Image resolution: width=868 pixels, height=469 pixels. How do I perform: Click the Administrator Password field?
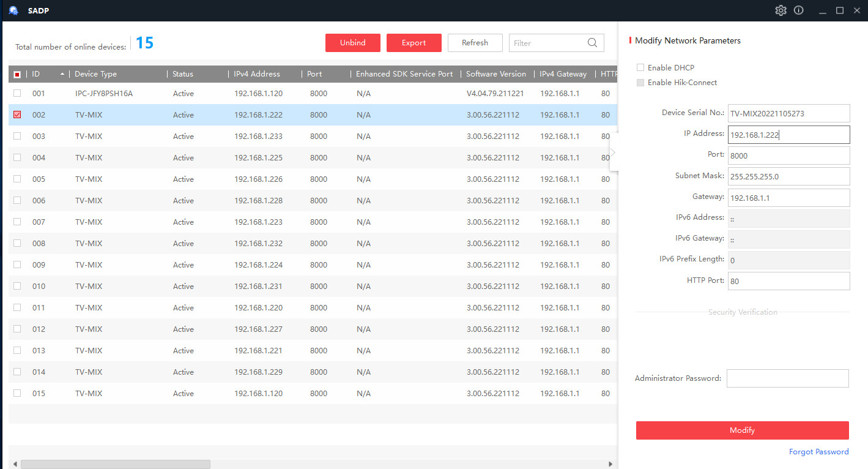pyautogui.click(x=788, y=378)
